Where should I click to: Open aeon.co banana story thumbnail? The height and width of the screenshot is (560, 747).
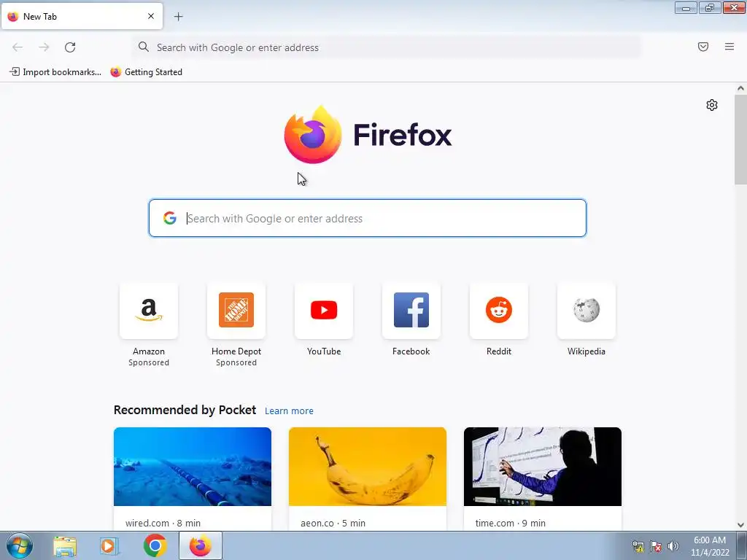click(368, 467)
